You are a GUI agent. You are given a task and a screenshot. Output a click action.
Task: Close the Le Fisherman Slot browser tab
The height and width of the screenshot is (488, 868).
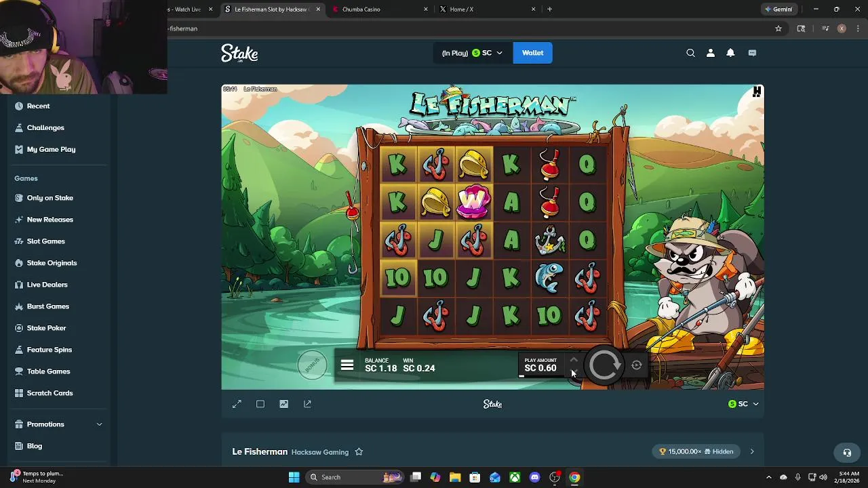click(x=318, y=9)
